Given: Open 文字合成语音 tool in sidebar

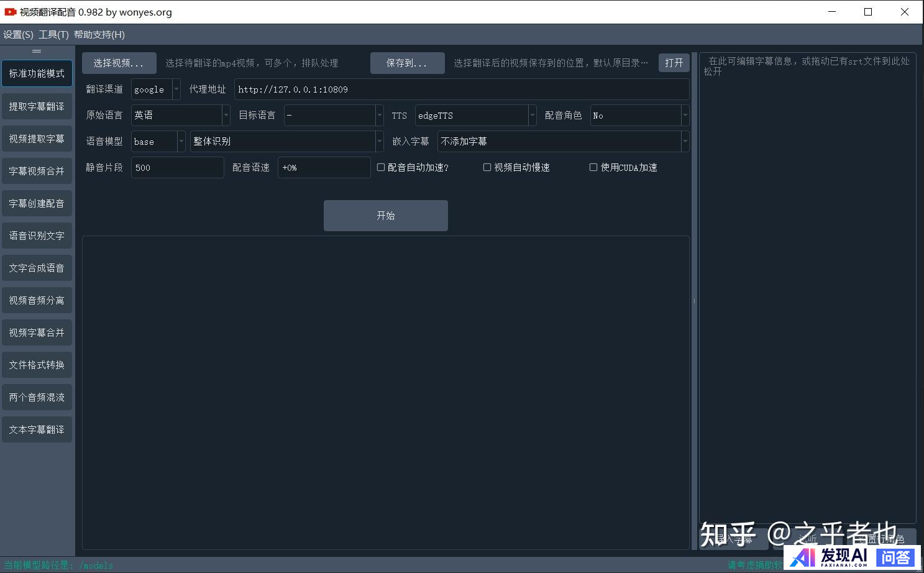Looking at the screenshot, I should [37, 268].
